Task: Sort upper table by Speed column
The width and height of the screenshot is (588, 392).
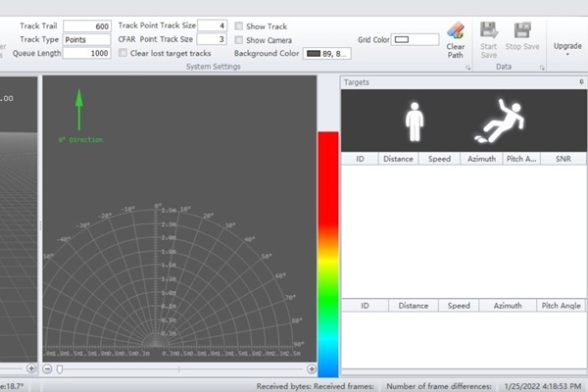Action: (439, 159)
